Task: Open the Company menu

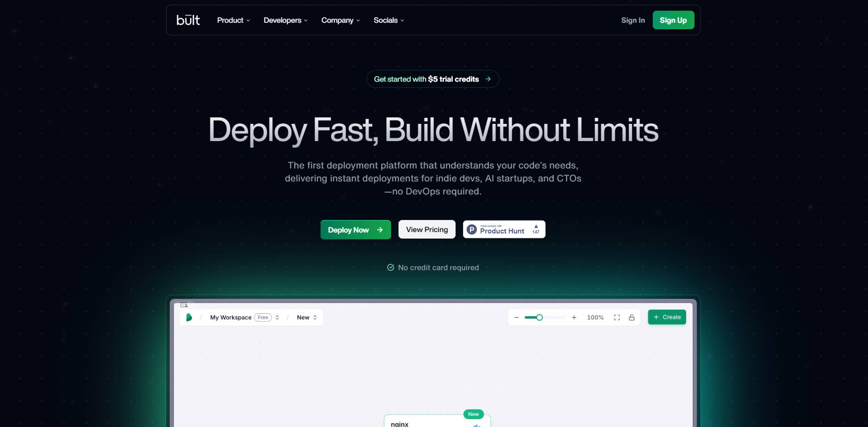Action: point(341,20)
